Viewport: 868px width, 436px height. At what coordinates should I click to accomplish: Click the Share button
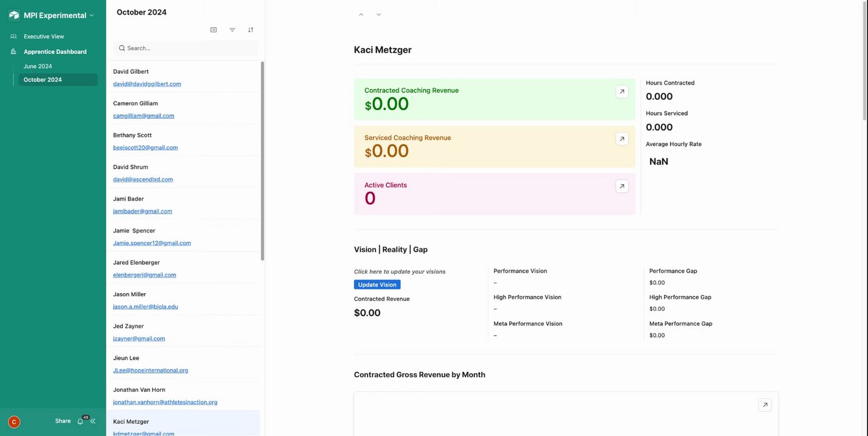pos(63,421)
